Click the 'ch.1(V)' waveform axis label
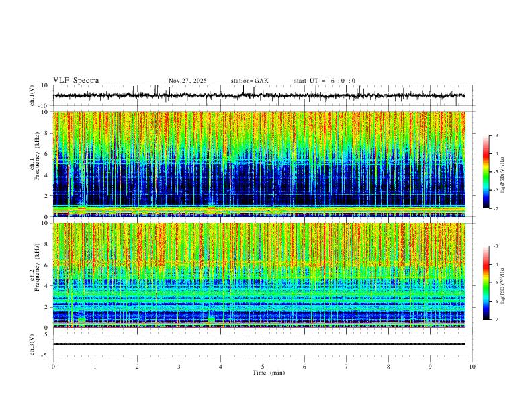This screenshot has width=532, height=411. pos(32,95)
